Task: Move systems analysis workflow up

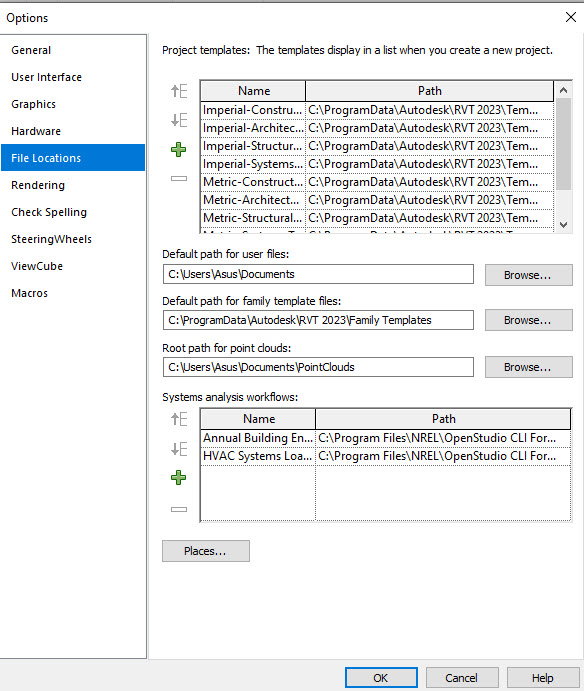Action: point(179,419)
